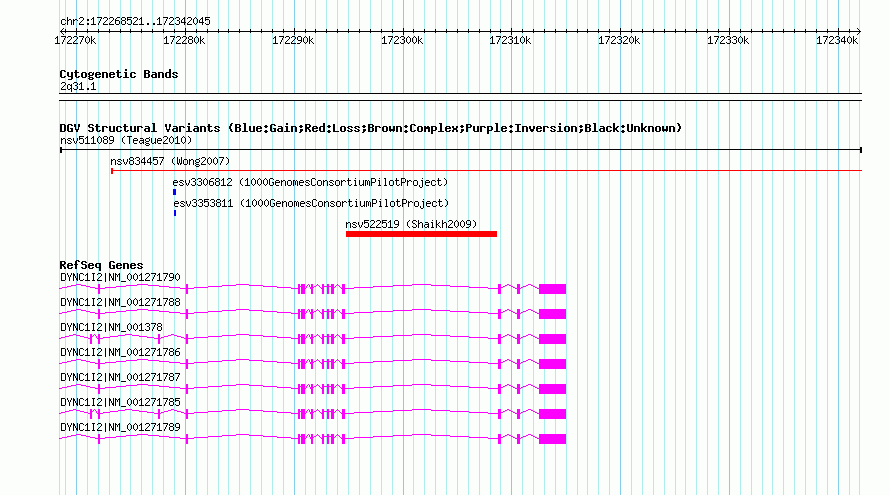890x495 pixels.
Task: Select transcript label DYNC1I2|NM_001271787
Action: [x=120, y=377]
